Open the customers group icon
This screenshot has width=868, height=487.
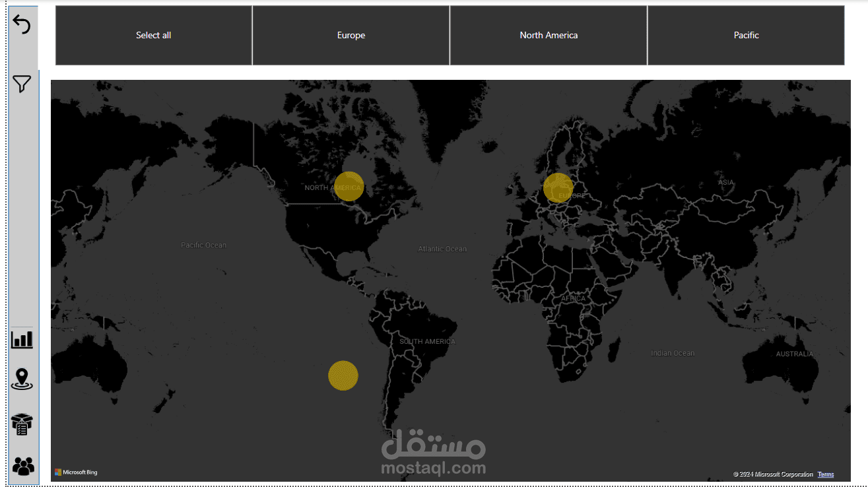coord(23,466)
